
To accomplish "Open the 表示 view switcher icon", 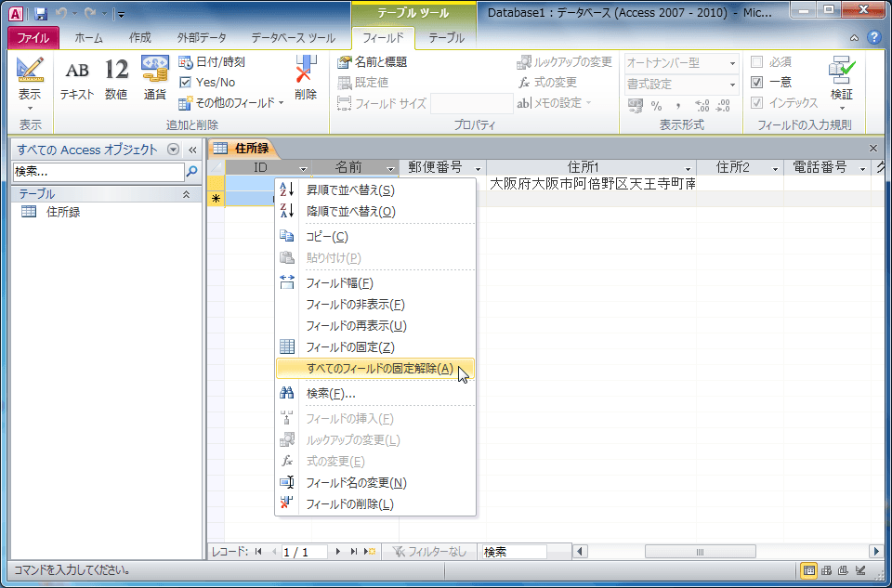I will coord(30,71).
